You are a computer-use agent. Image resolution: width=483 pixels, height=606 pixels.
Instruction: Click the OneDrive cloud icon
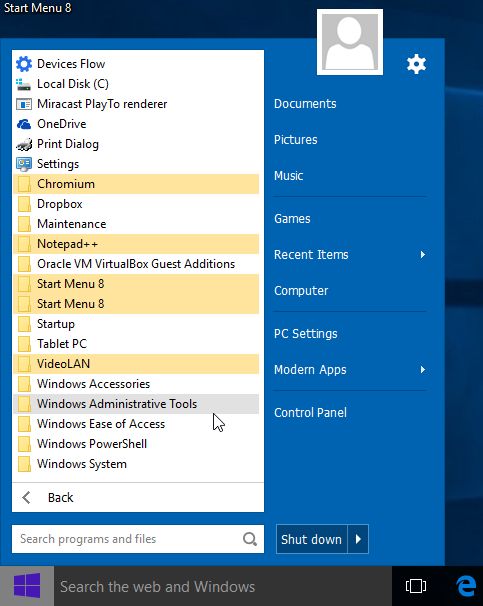click(x=24, y=124)
